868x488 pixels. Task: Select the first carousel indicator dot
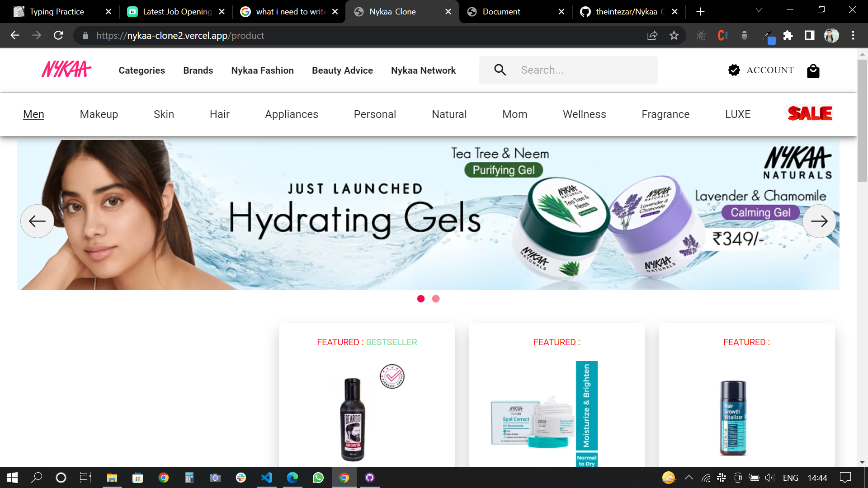tap(421, 299)
